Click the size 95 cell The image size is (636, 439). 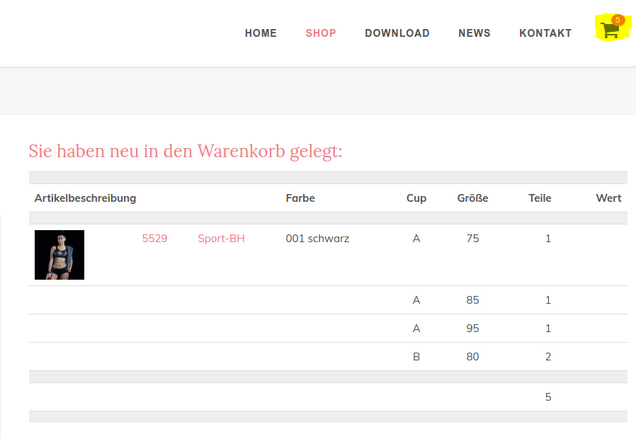(x=472, y=328)
